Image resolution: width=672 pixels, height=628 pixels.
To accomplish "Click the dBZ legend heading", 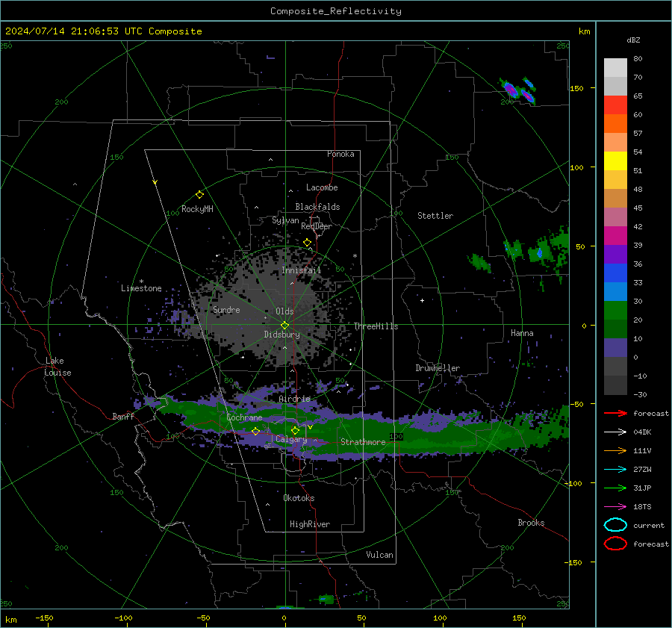I will point(633,40).
